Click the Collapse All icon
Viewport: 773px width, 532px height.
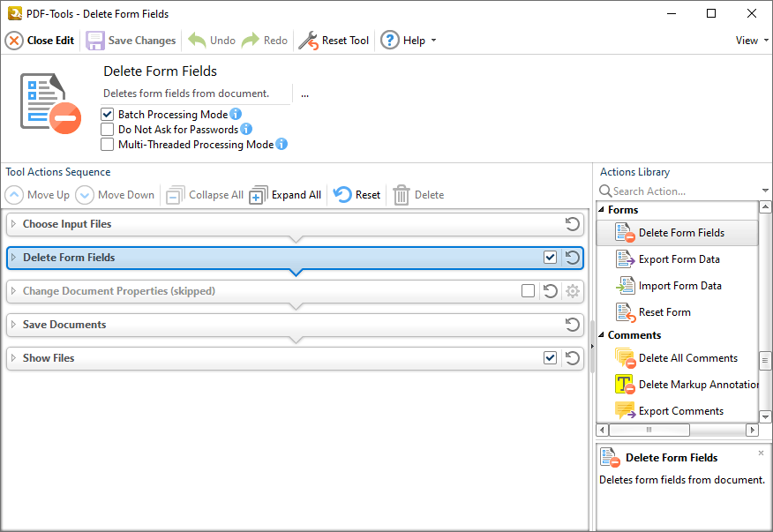point(175,195)
